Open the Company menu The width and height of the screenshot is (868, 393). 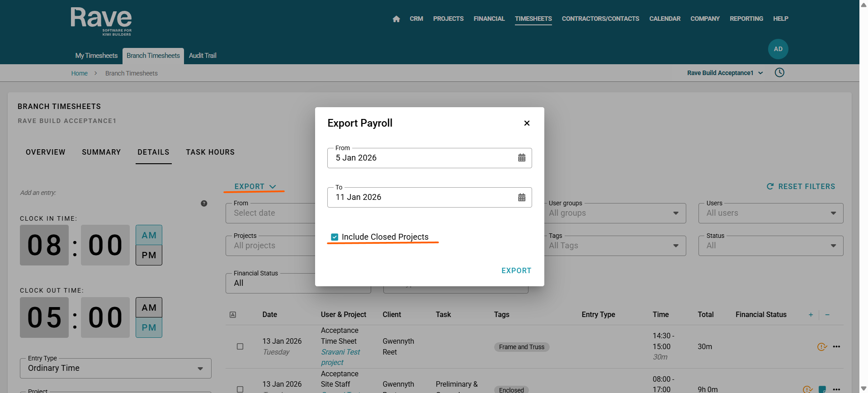(x=705, y=19)
